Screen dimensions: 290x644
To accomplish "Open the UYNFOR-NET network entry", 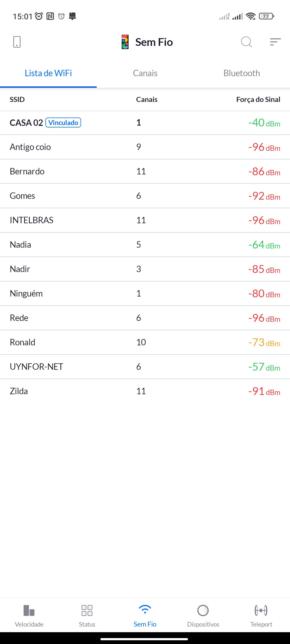I will [x=37, y=367].
